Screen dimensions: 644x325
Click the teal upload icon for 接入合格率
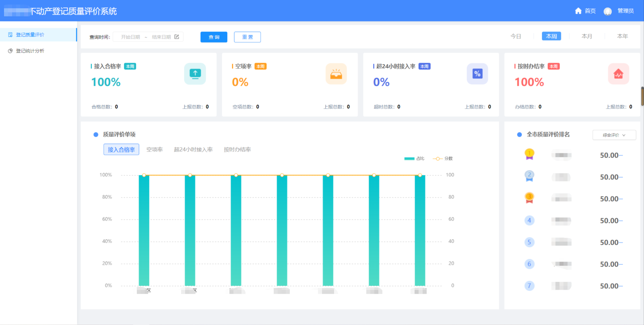pyautogui.click(x=195, y=74)
